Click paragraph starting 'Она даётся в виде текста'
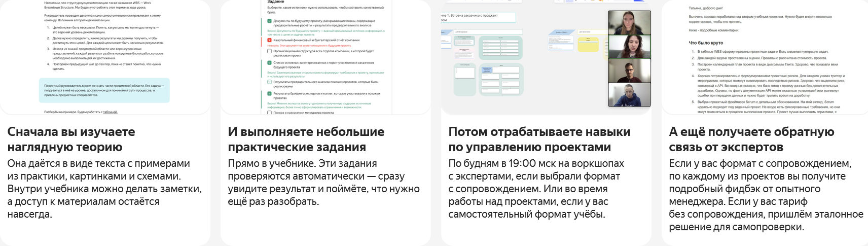This screenshot has height=246, width=868. (x=104, y=189)
